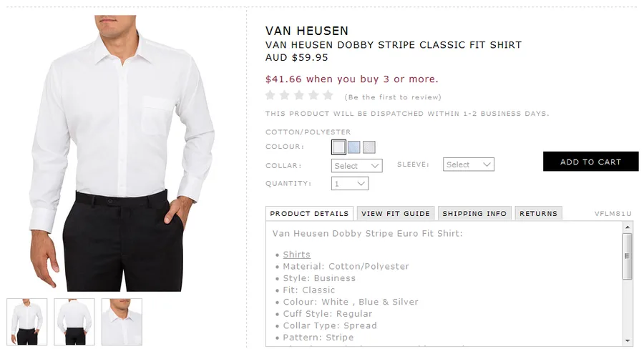The image size is (644, 349).
Task: Click the third rating star
Action: 299,95
